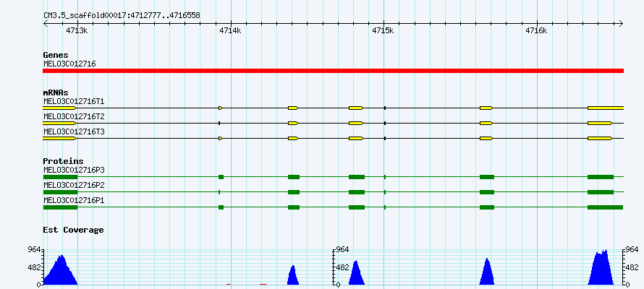Select the mRNAs track title

56,93
